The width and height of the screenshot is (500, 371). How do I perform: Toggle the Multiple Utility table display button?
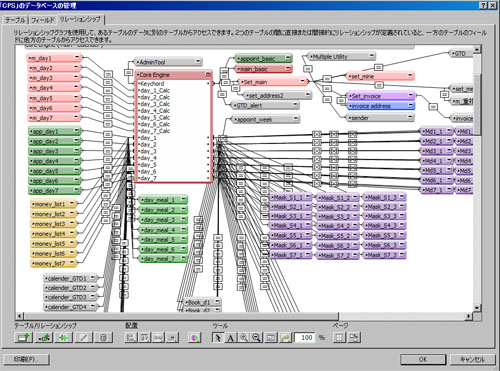(372, 56)
